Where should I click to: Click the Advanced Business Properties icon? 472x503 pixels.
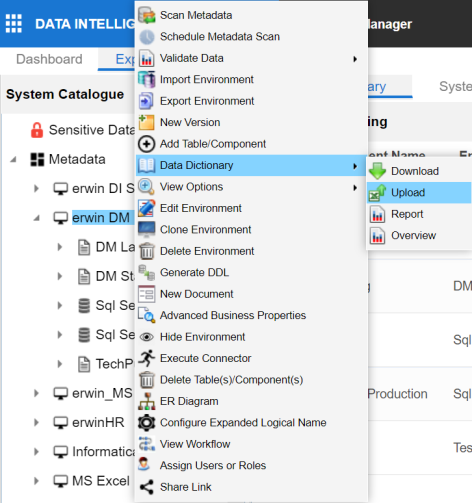point(147,315)
